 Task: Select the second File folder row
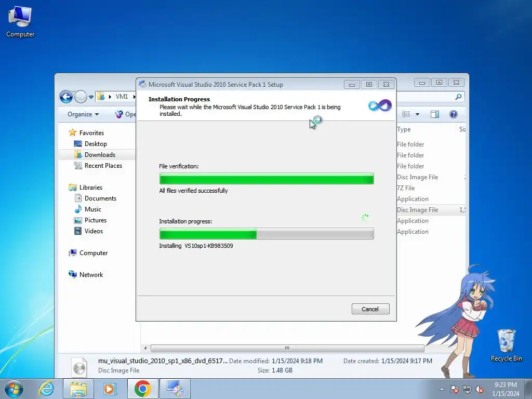point(430,155)
